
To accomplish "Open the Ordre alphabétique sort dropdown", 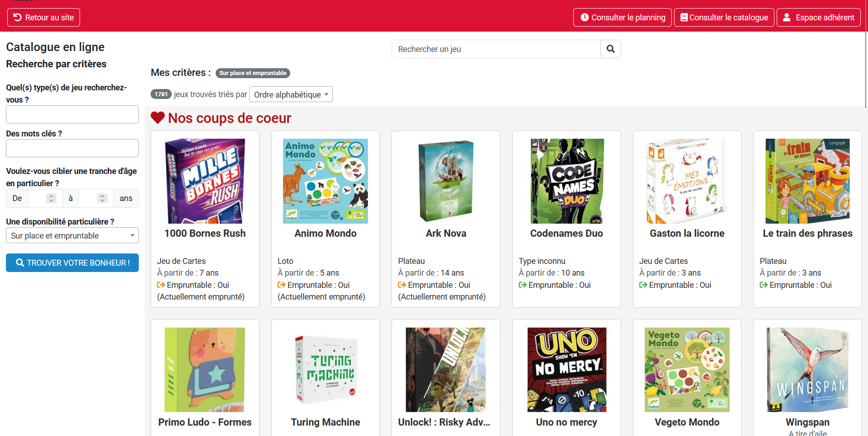I will tap(291, 94).
